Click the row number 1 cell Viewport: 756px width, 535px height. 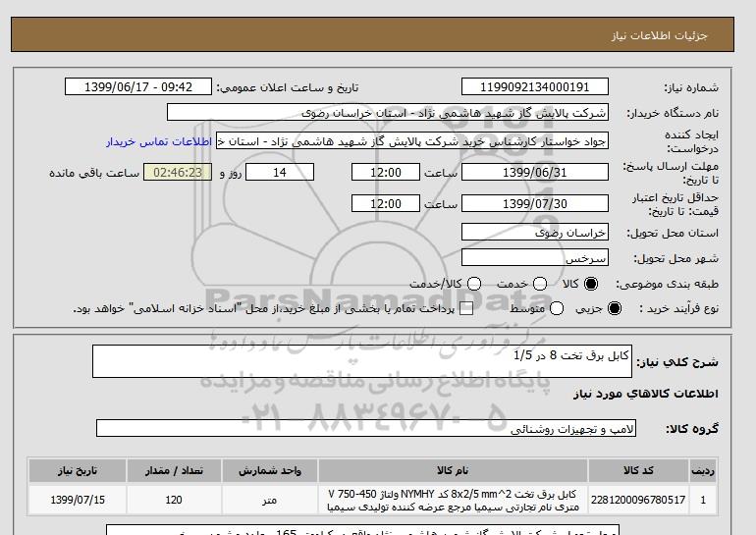[x=703, y=500]
